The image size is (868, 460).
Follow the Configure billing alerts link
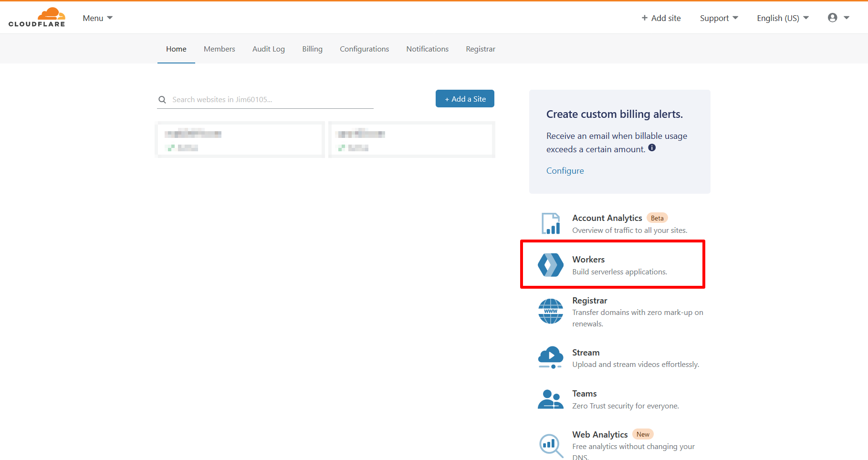pos(565,171)
